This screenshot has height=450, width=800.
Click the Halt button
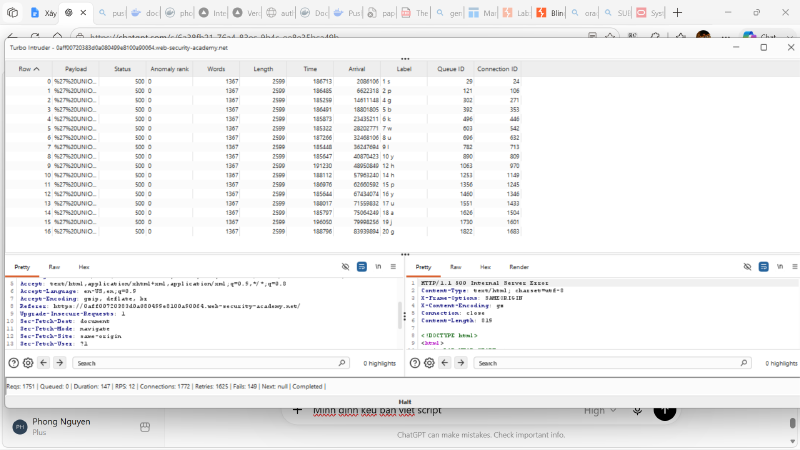coord(405,402)
